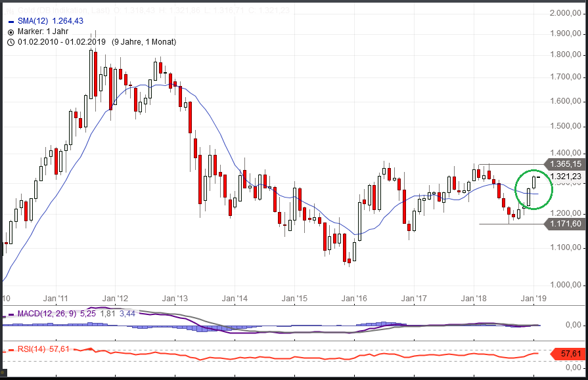This screenshot has height=380, width=588.
Task: Open the MACD(12, 26, 9) indicator label
Action: point(47,314)
